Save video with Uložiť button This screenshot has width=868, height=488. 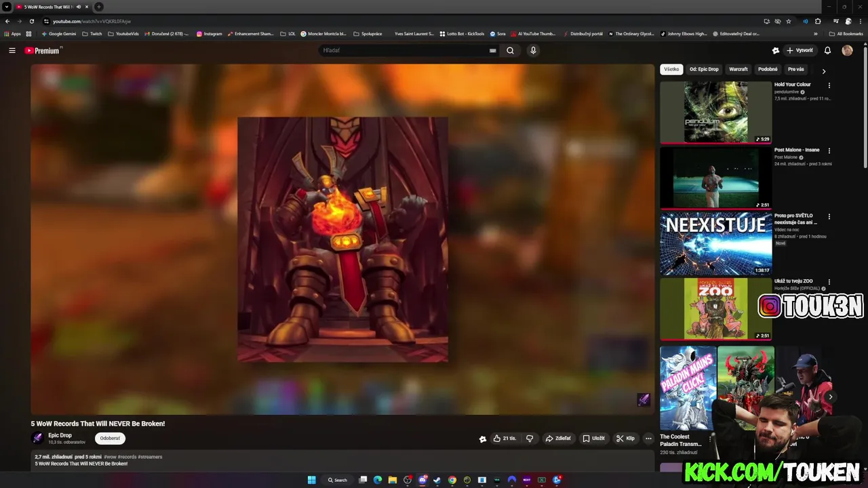click(594, 439)
